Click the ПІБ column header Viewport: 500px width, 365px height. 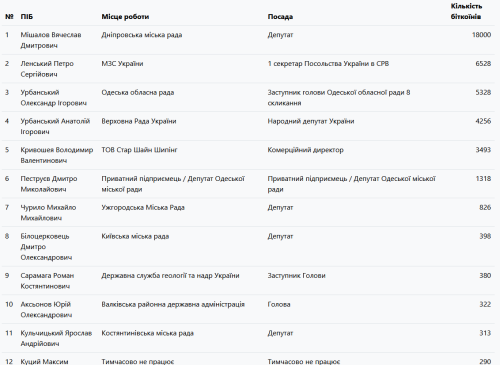coord(27,17)
